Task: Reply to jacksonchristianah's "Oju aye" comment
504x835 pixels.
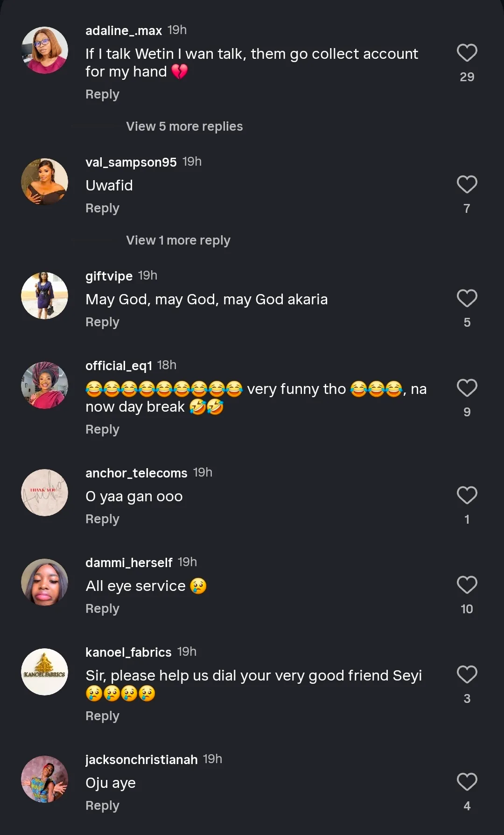Action: point(102,806)
